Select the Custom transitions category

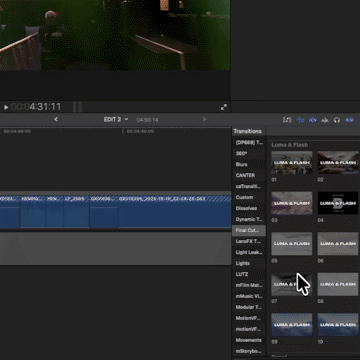click(249, 197)
